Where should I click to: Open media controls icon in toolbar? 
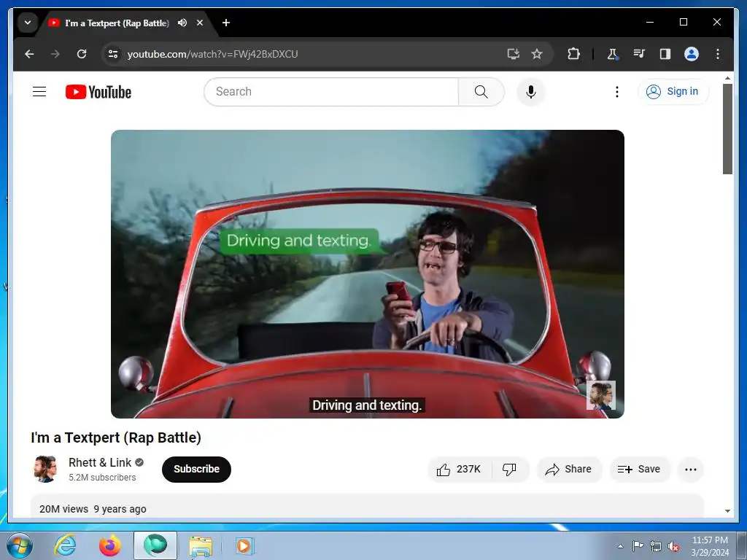click(x=639, y=54)
